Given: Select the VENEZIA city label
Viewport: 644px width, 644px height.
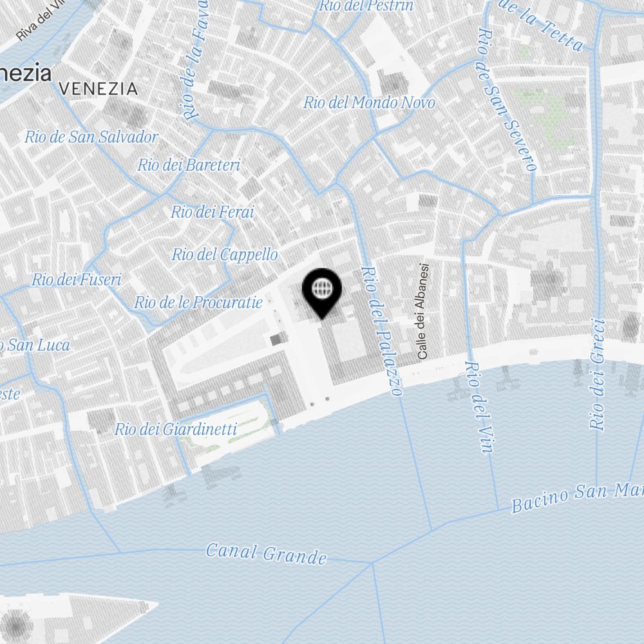Looking at the screenshot, I should tap(98, 89).
